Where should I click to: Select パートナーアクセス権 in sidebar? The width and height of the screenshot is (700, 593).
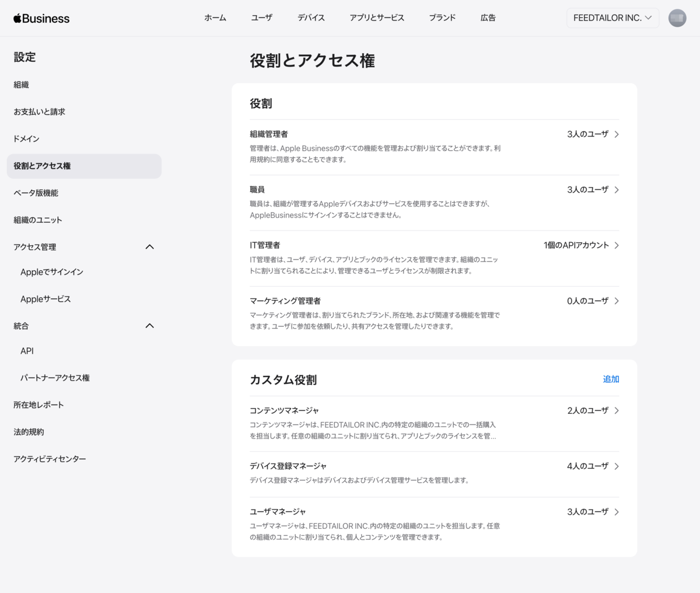click(x=55, y=378)
